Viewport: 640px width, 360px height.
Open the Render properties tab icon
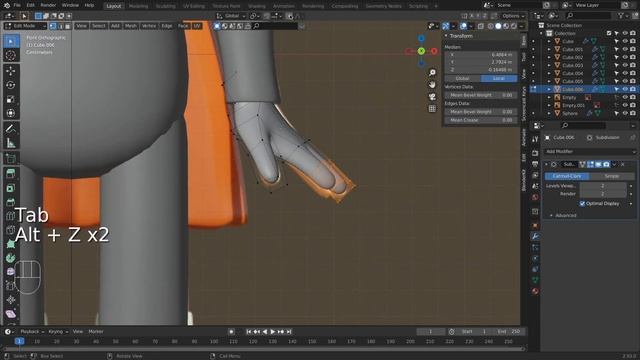click(535, 153)
